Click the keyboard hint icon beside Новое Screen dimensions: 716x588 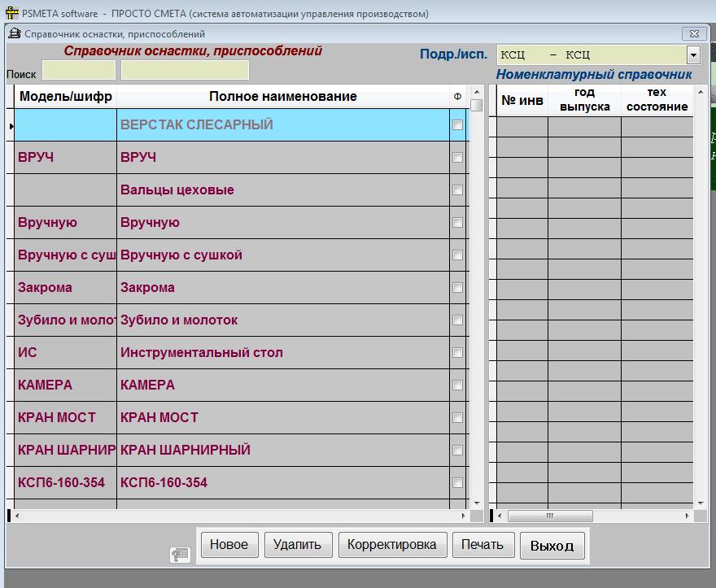click(x=180, y=554)
